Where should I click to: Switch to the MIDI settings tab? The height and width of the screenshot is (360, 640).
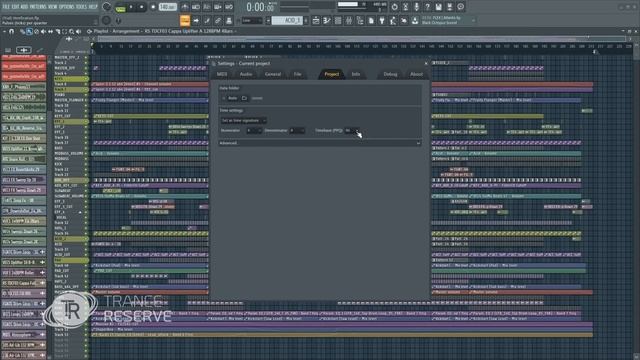point(222,74)
